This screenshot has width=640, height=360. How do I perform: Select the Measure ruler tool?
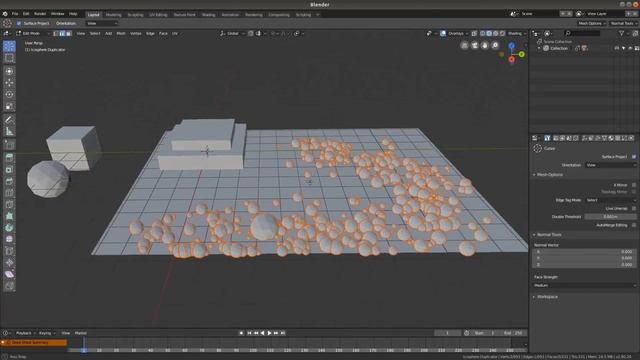9,131
